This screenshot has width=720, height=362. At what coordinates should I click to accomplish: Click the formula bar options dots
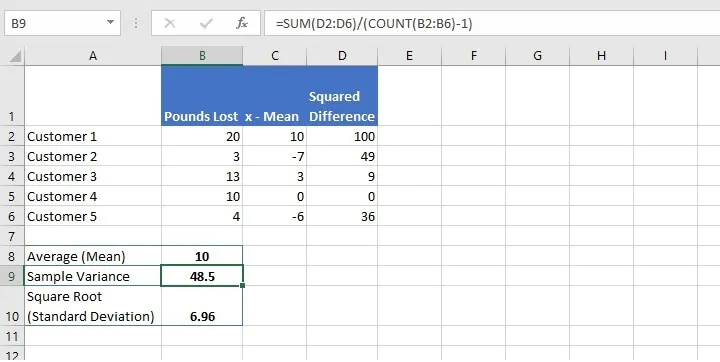tap(136, 23)
